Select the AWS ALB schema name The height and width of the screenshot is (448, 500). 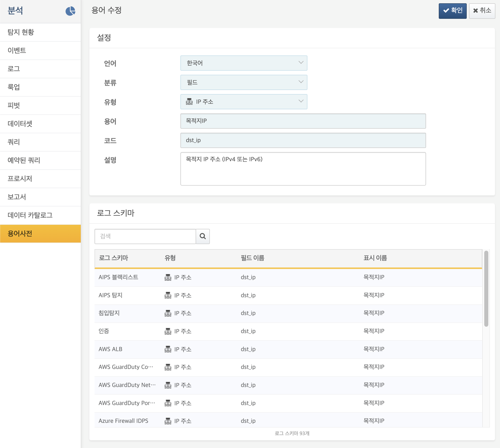111,349
